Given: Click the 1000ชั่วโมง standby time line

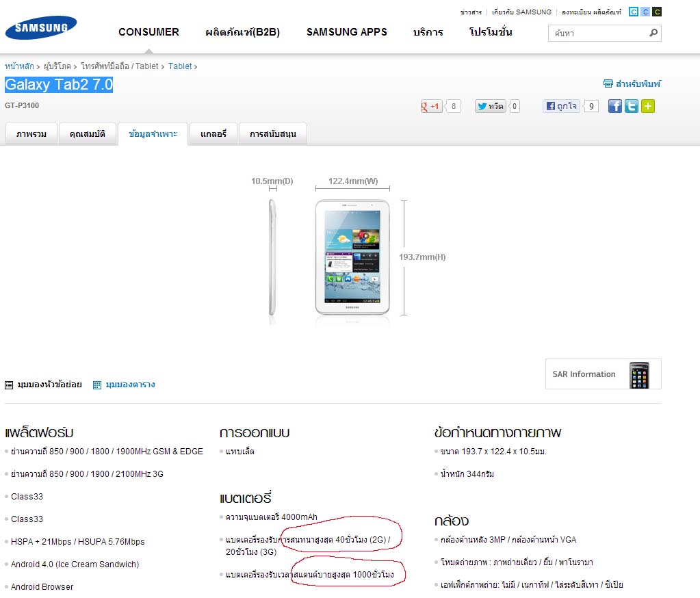Looking at the screenshot, I should point(310,574).
